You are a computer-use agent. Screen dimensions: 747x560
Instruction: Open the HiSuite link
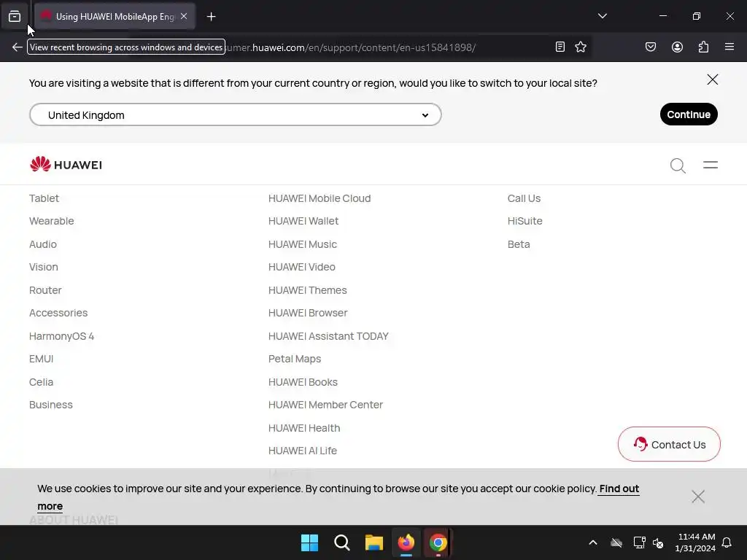pos(525,222)
